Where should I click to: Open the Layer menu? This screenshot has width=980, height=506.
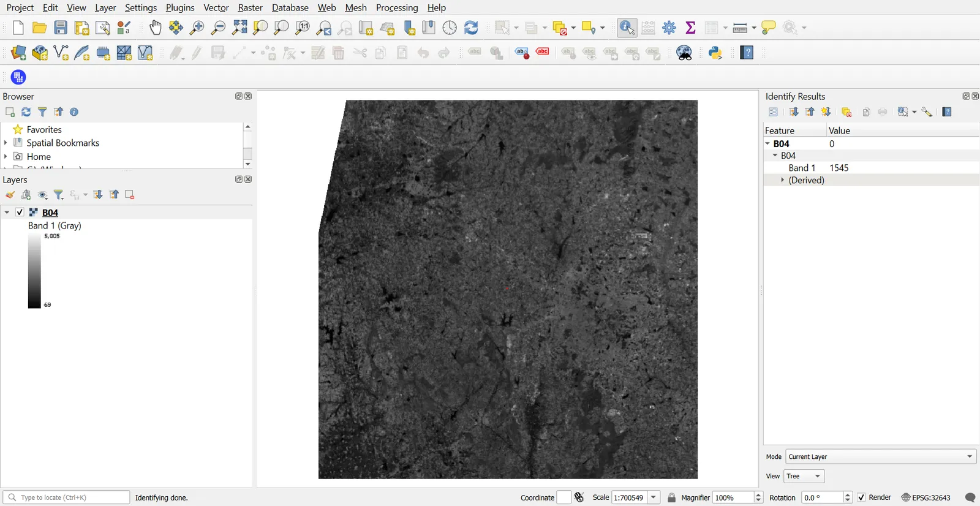105,7
